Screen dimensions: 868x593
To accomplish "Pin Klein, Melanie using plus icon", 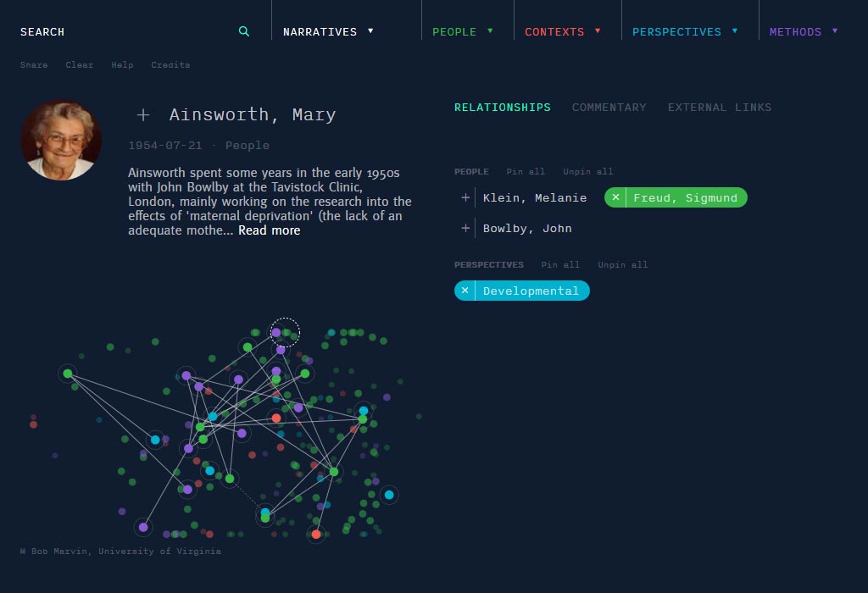I will [x=465, y=197].
